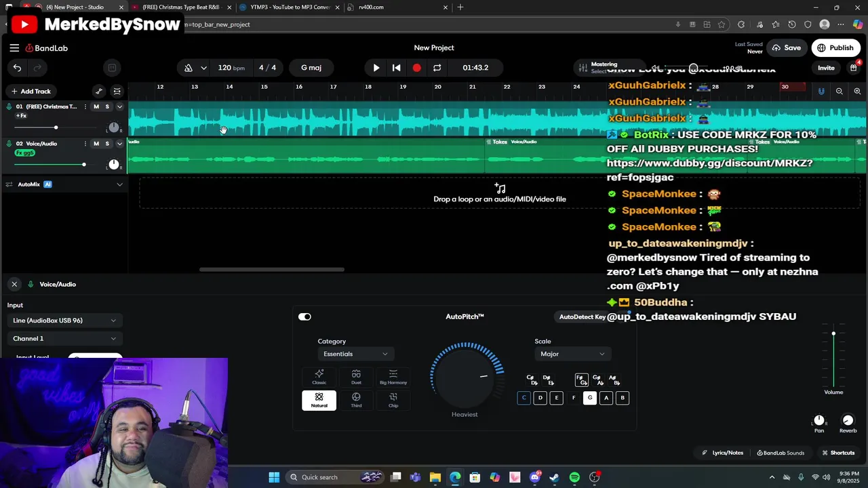Viewport: 868px width, 488px height.
Task: Mute the Voice/Audio track
Action: pyautogui.click(x=96, y=144)
